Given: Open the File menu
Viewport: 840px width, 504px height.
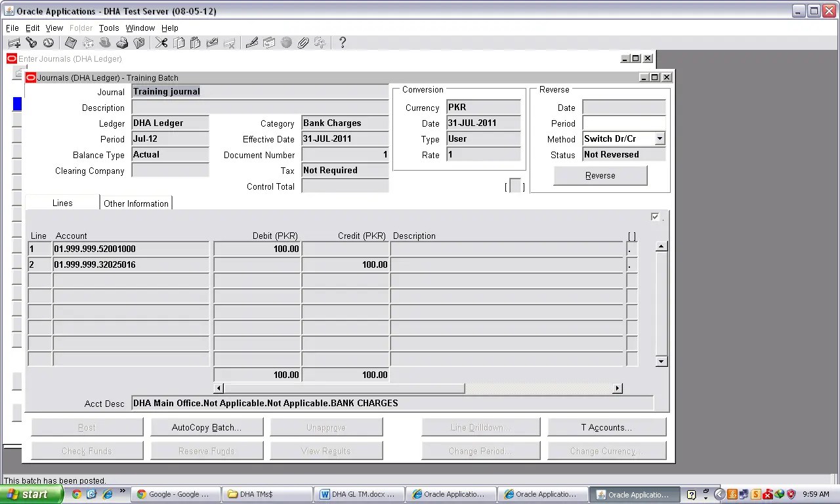Looking at the screenshot, I should click(12, 28).
